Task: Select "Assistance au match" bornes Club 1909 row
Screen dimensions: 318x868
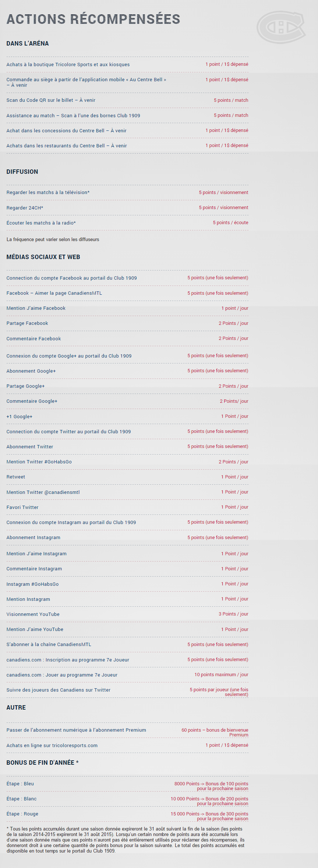Action: 73,116
